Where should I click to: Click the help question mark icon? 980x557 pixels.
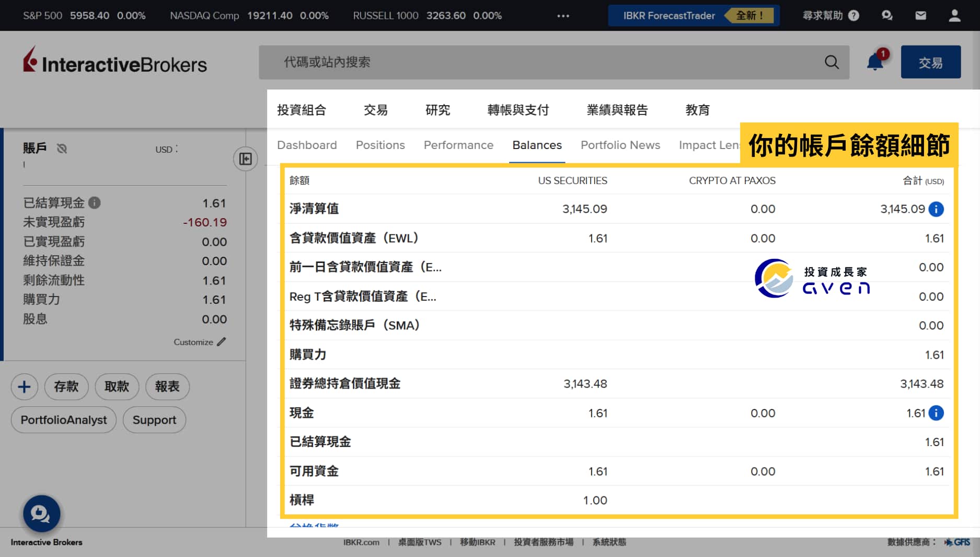pyautogui.click(x=854, y=16)
